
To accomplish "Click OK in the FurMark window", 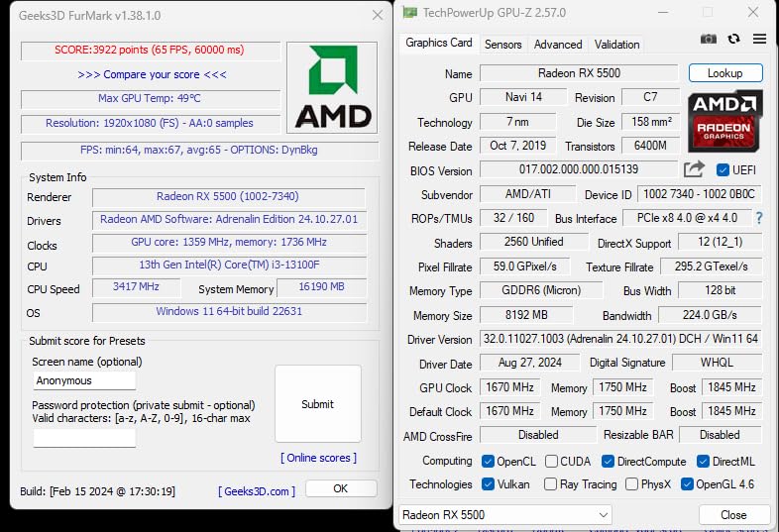I will (x=341, y=488).
